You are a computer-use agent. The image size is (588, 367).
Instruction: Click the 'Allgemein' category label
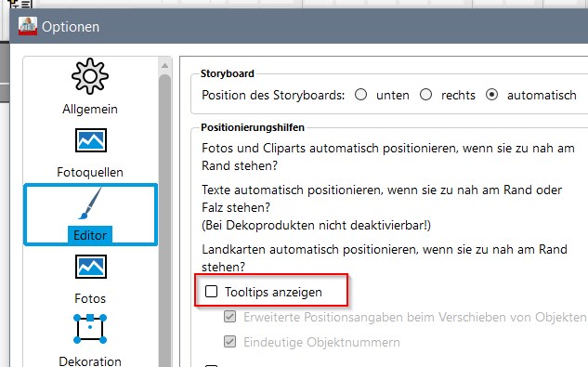point(90,110)
